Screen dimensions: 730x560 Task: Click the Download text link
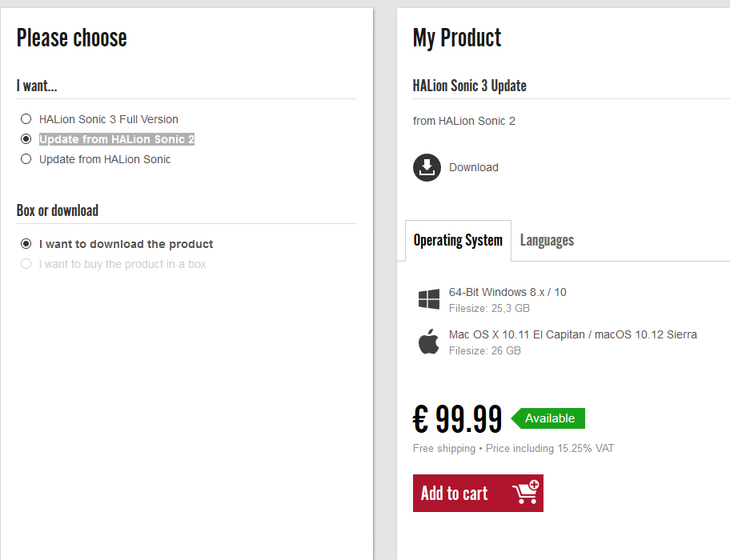(x=474, y=167)
